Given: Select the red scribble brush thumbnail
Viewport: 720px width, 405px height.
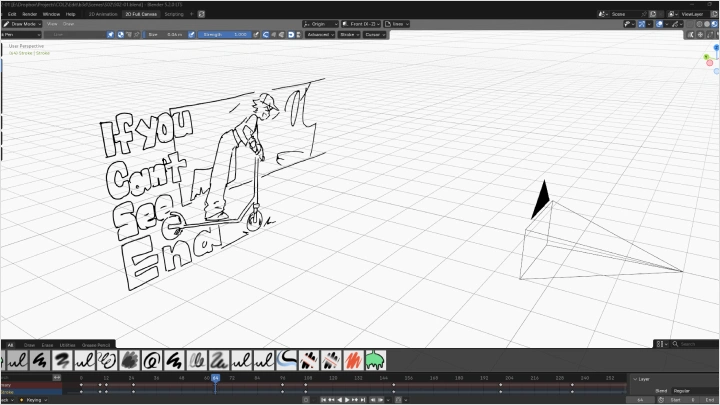Looking at the screenshot, I should click(353, 361).
